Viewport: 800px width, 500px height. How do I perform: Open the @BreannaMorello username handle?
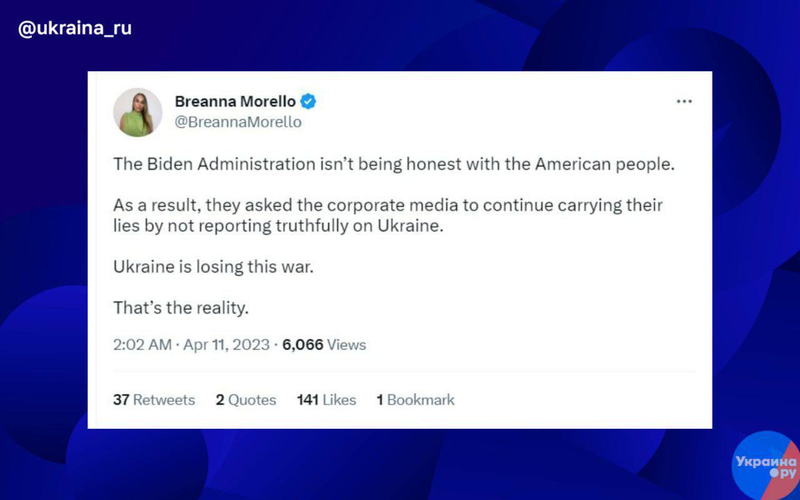click(238, 122)
